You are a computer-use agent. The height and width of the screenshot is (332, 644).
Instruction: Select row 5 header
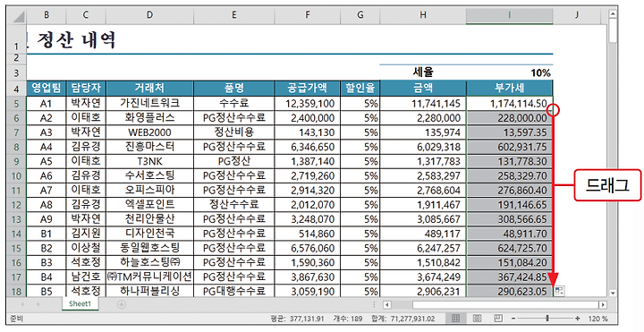point(16,103)
